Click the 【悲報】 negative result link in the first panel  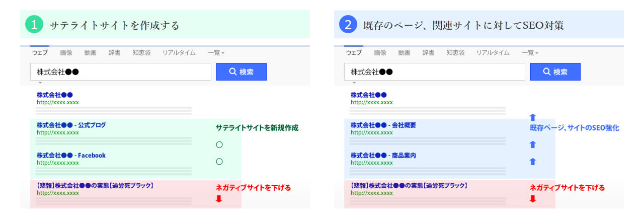coord(95,185)
